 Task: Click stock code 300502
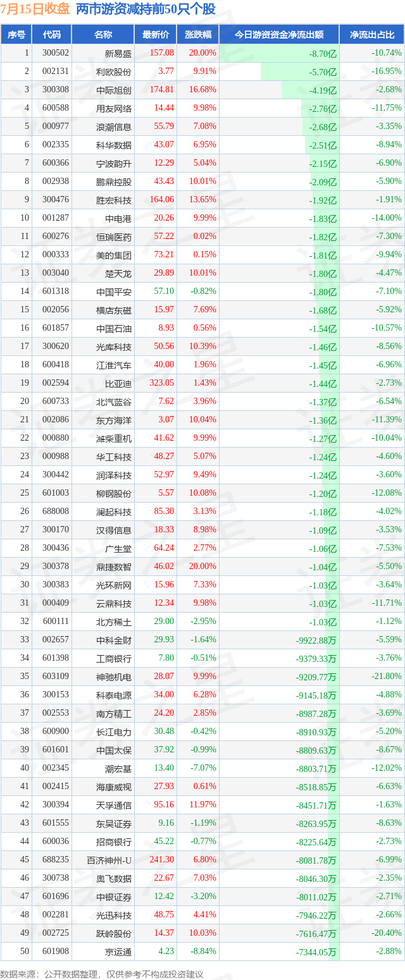click(56, 53)
